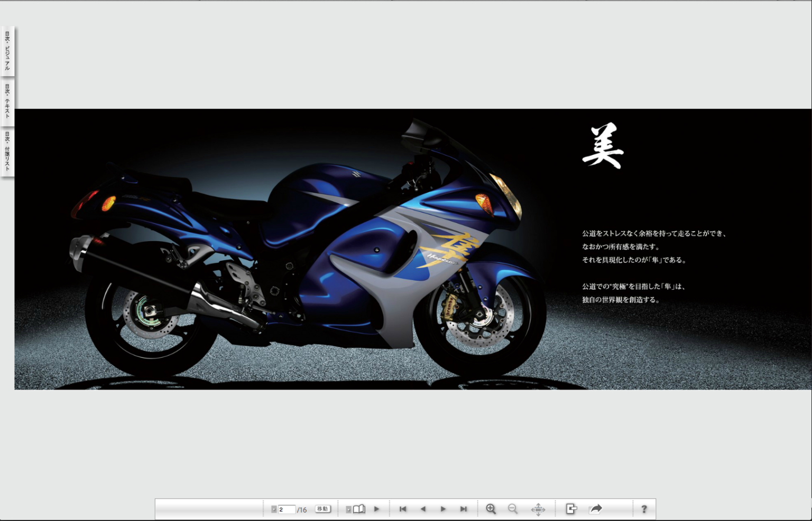
Task: Zoom in with the magnifier plus icon
Action: (491, 509)
